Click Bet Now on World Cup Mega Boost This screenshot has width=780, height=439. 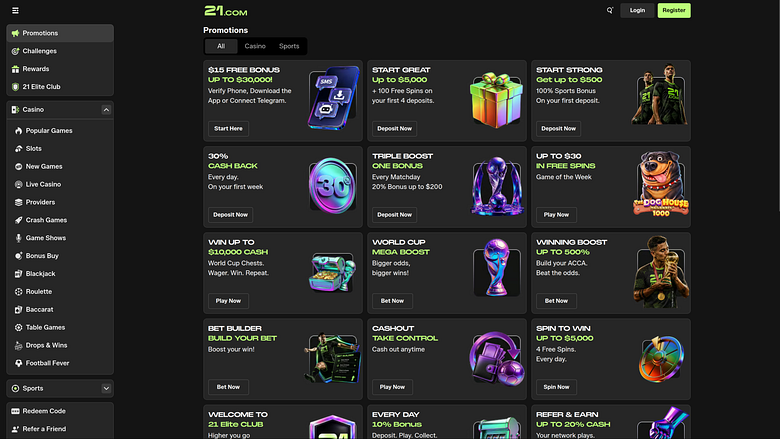pos(392,301)
